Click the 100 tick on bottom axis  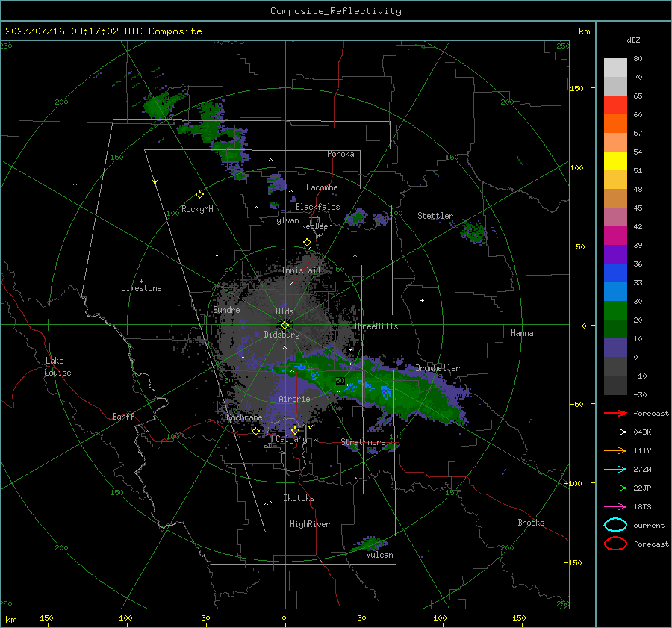point(440,618)
